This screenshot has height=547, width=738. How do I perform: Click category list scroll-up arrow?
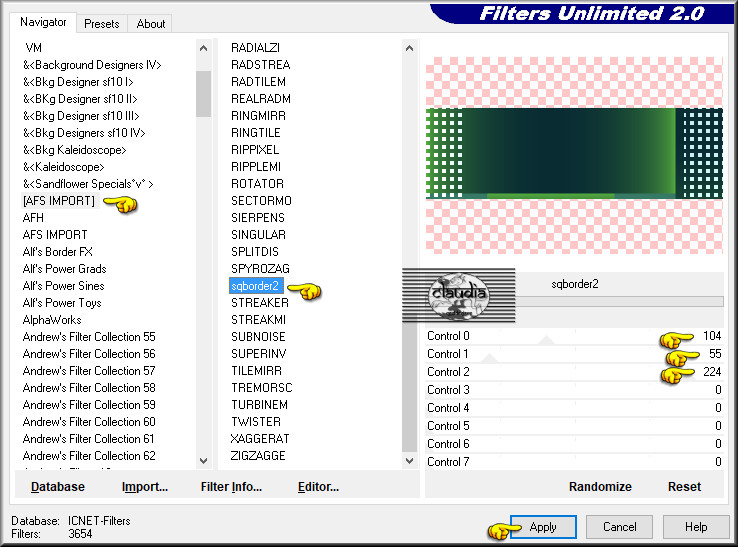[203, 48]
